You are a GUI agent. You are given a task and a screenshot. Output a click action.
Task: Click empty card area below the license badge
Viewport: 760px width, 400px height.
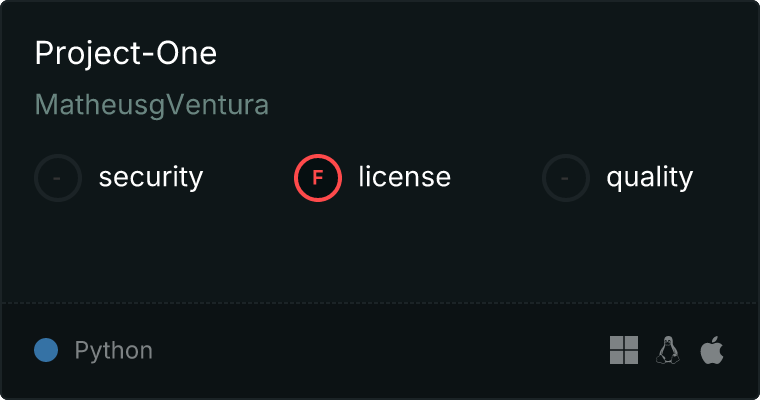(x=318, y=247)
